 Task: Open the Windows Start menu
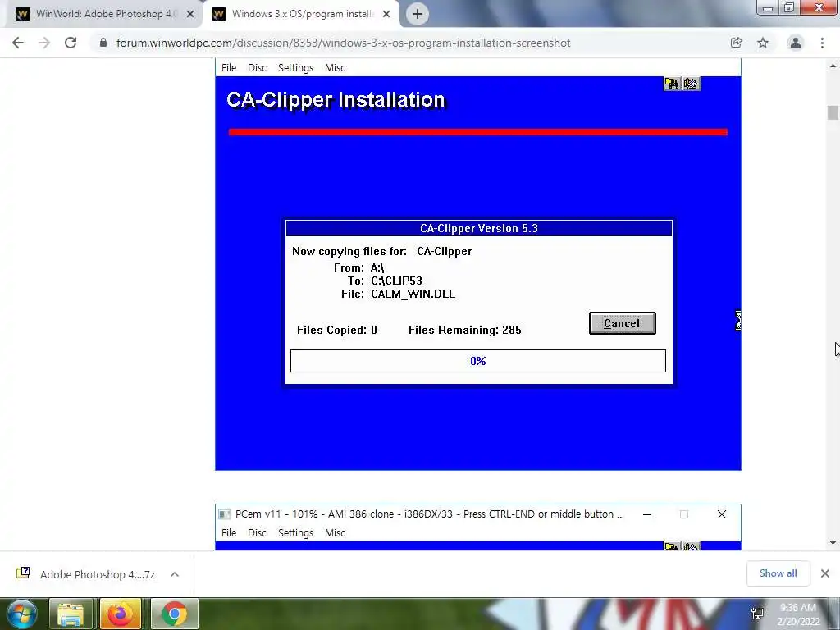[21, 614]
